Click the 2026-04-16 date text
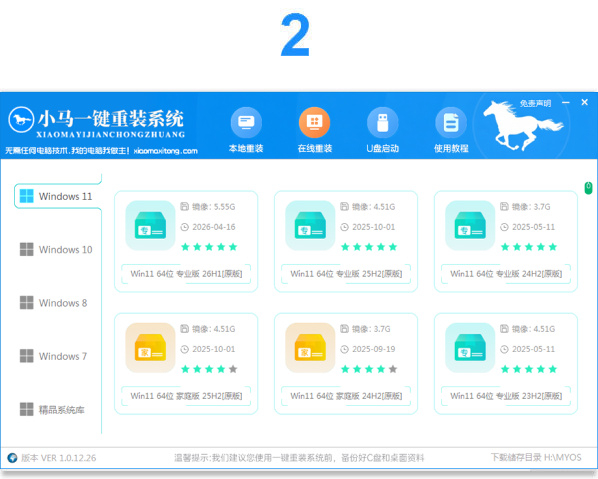This screenshot has width=598, height=479. click(x=214, y=227)
